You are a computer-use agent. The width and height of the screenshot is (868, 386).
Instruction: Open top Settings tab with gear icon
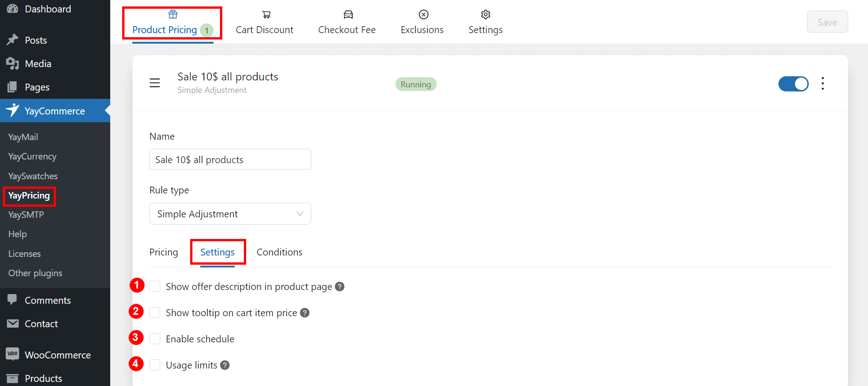[485, 23]
